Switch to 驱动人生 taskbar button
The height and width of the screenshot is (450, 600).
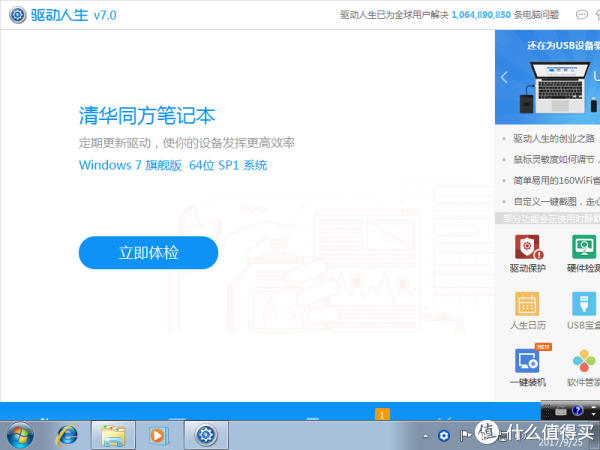coord(206,435)
